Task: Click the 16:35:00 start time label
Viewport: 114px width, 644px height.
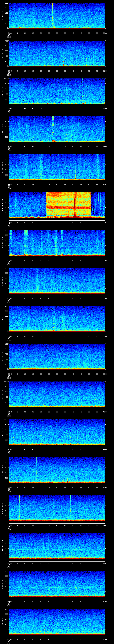Action: [9, 260]
